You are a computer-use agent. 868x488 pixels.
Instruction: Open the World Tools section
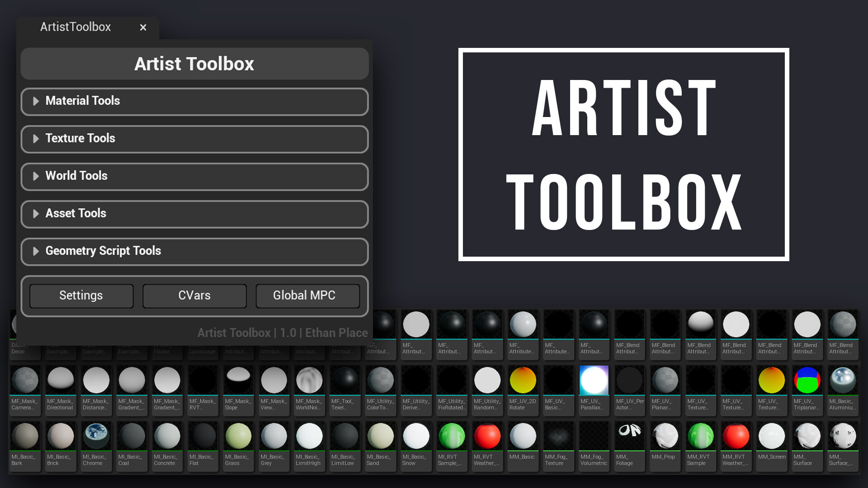click(194, 177)
